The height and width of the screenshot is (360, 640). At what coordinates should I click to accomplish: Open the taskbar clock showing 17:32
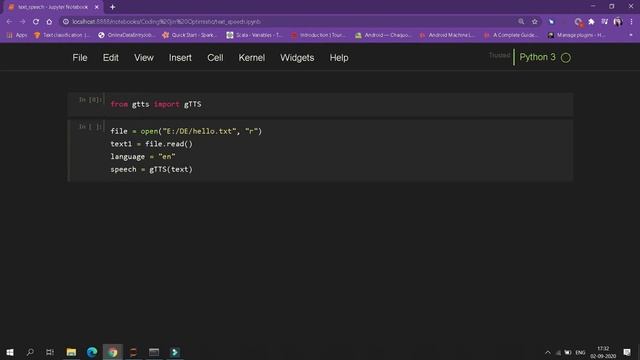pyautogui.click(x=603, y=352)
